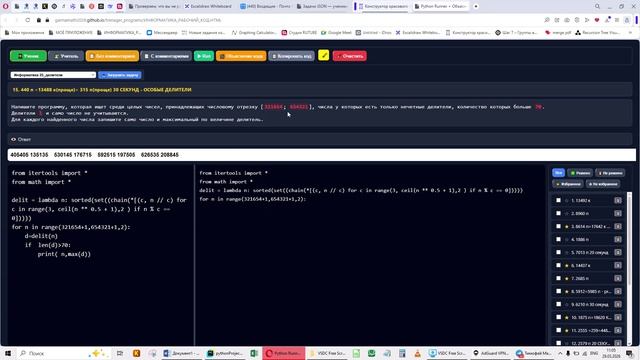This screenshot has height=360, width=640.
Task: Toggle the favorite star on task 6
Action: point(567,265)
